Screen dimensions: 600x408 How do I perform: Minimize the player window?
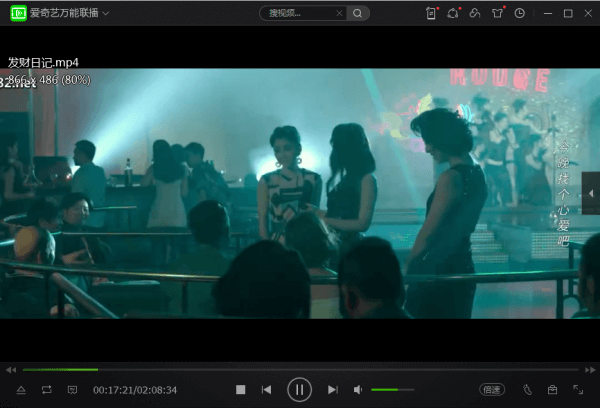548,13
